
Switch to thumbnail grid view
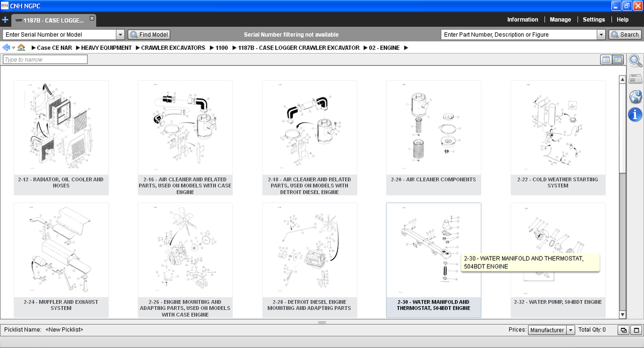coord(617,60)
